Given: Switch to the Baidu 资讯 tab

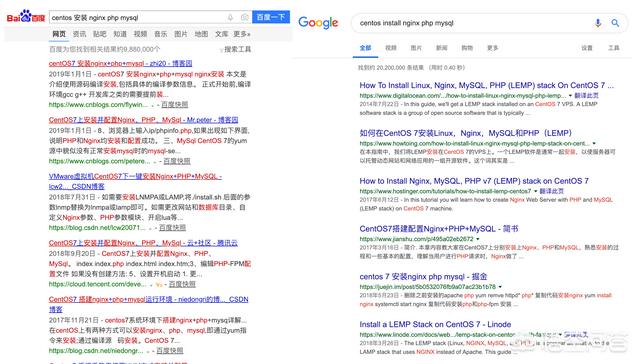Looking at the screenshot, I should 80,34.
